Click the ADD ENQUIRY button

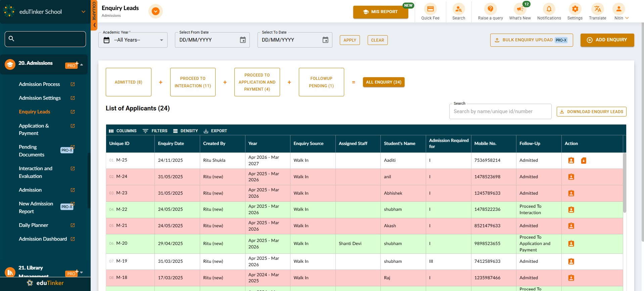pyautogui.click(x=607, y=40)
